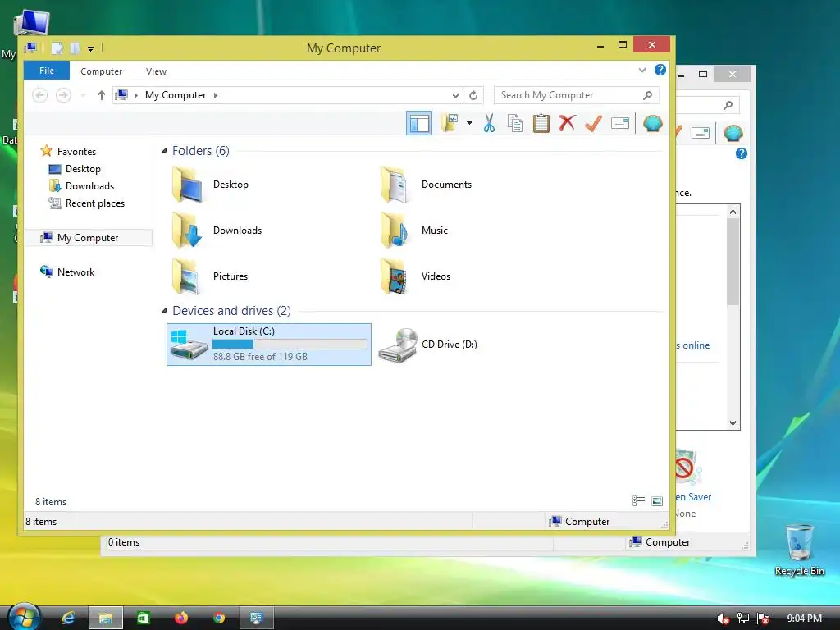This screenshot has width=840, height=630.
Task: Click the search magnifier icon
Action: (648, 95)
